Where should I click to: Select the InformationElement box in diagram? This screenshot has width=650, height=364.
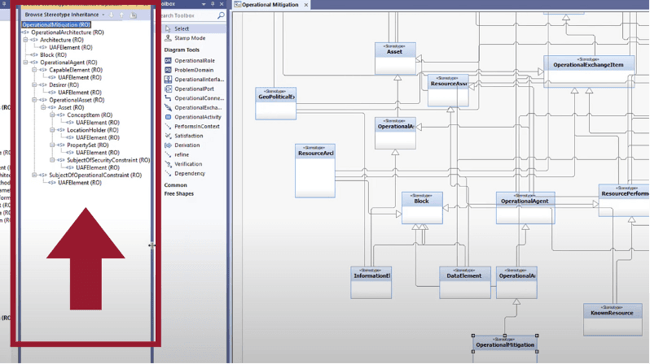(x=371, y=282)
